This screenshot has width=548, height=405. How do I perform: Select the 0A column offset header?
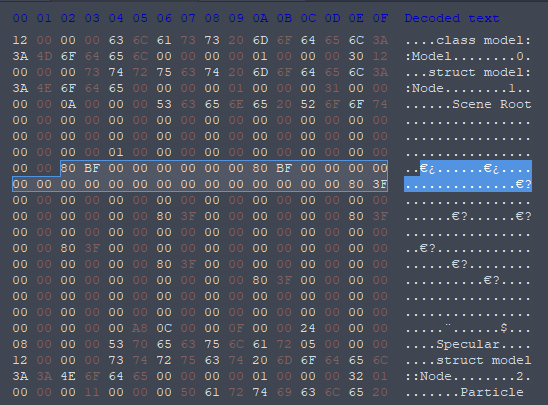(260, 18)
